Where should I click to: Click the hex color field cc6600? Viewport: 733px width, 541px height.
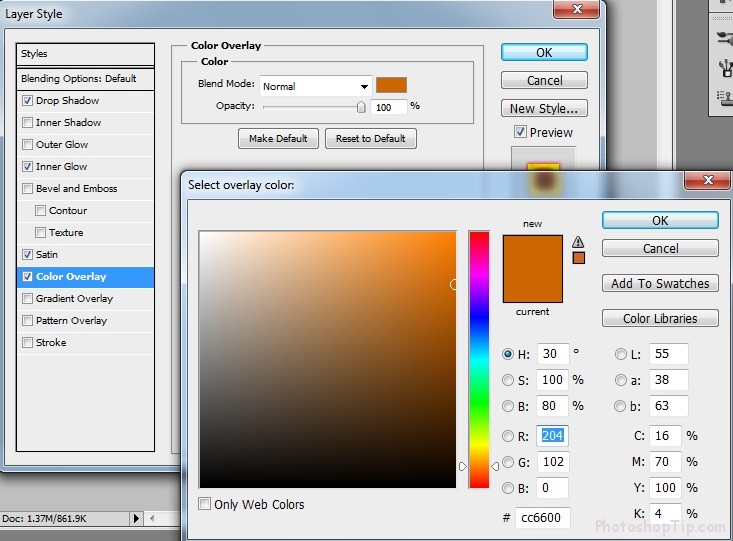(x=543, y=518)
